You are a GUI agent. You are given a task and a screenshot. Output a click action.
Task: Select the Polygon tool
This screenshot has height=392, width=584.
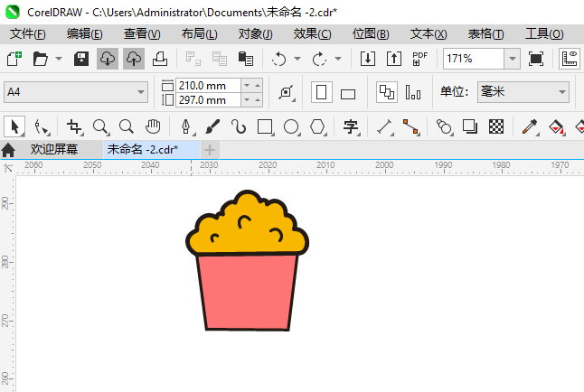pos(318,126)
